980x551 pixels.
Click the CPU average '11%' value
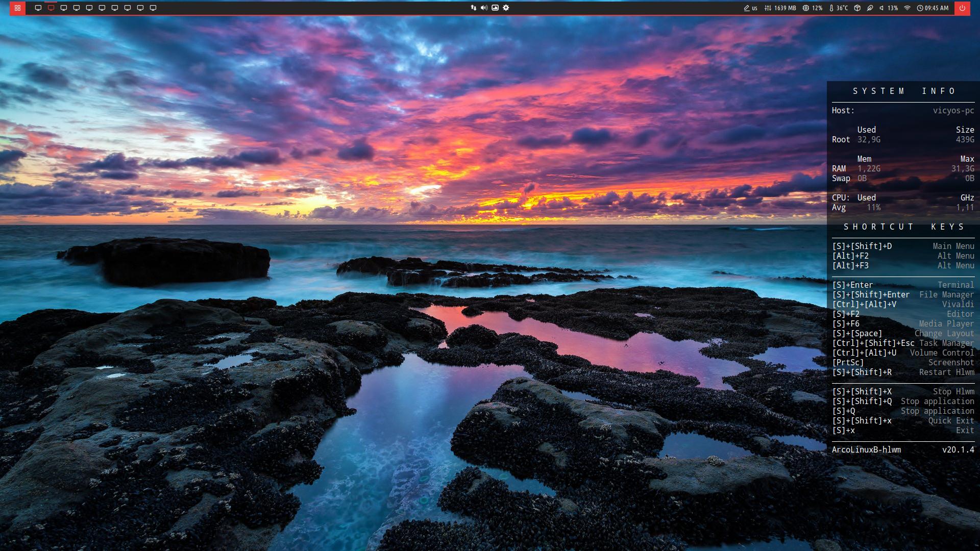point(874,207)
